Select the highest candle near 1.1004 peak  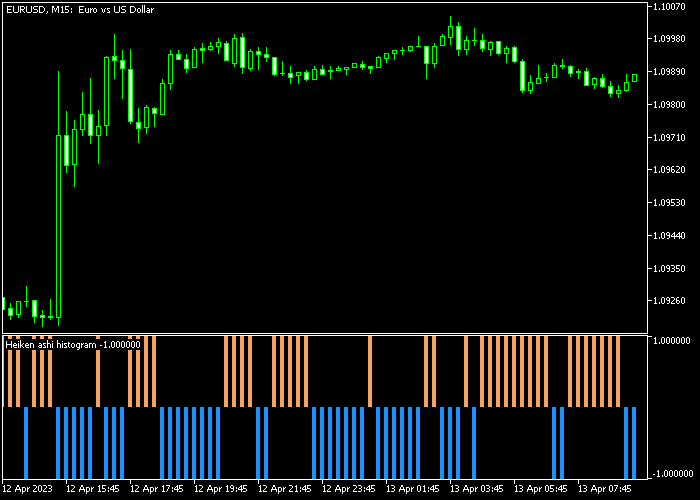coord(450,31)
